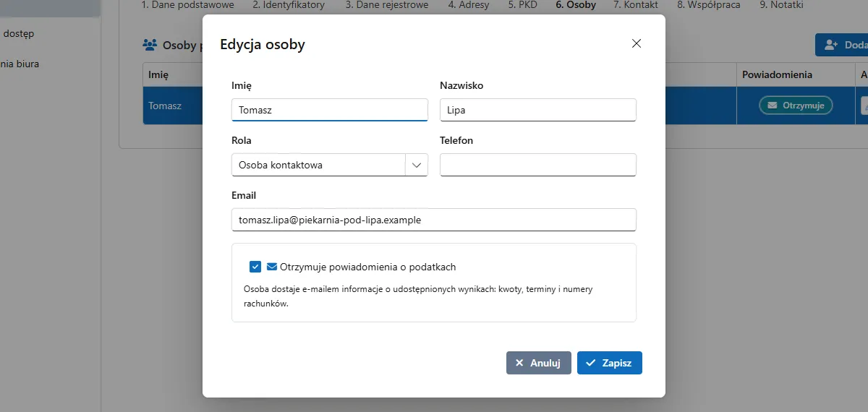Select the 6. Osoby tab
This screenshot has width=868, height=412.
[576, 5]
